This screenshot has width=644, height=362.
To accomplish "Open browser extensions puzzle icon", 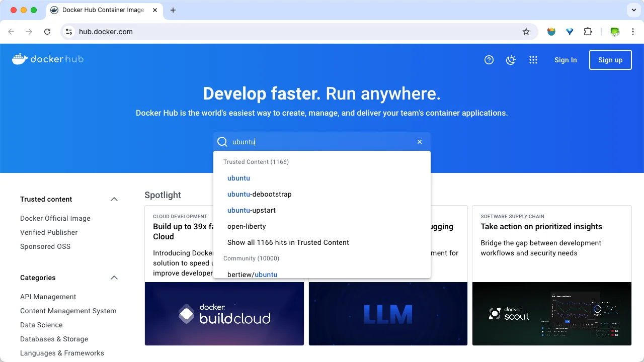I will 588,31.
